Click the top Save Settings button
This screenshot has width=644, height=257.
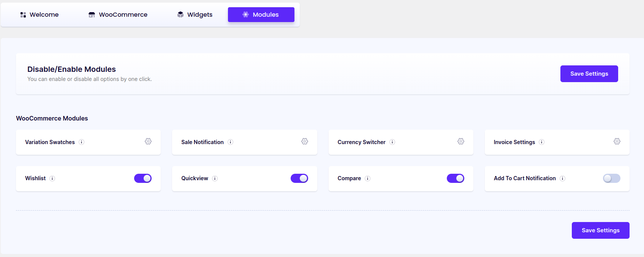tap(589, 74)
